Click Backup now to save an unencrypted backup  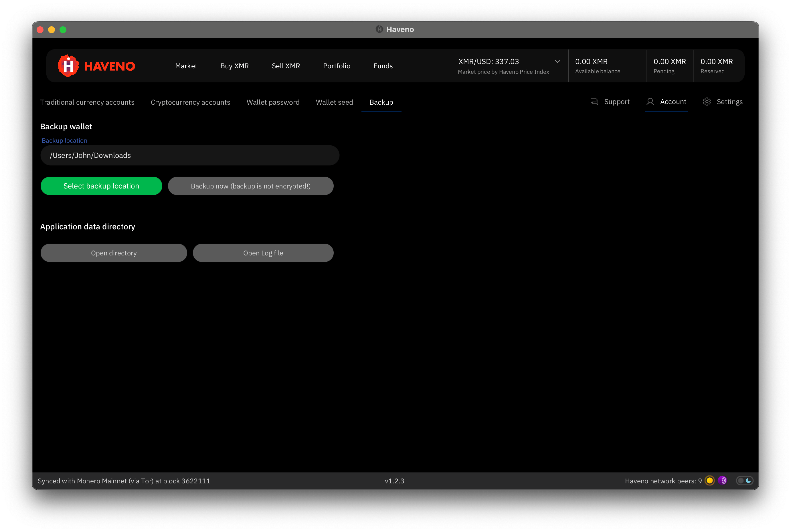coord(250,186)
